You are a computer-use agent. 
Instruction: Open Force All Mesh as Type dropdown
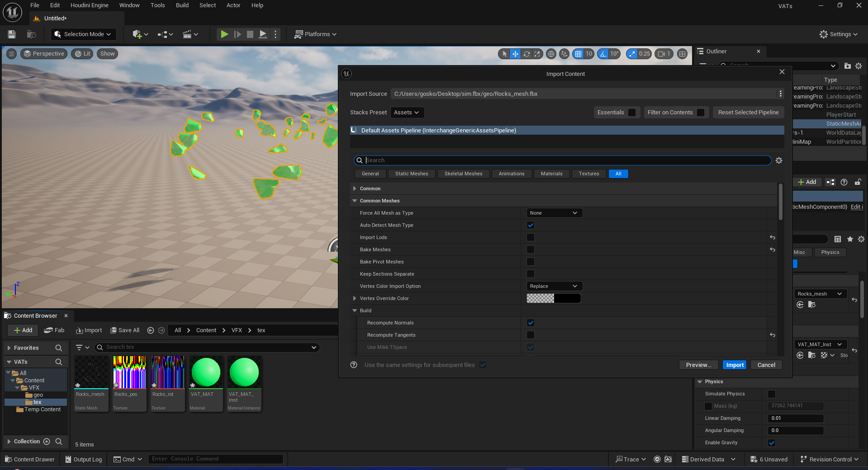[554, 213]
